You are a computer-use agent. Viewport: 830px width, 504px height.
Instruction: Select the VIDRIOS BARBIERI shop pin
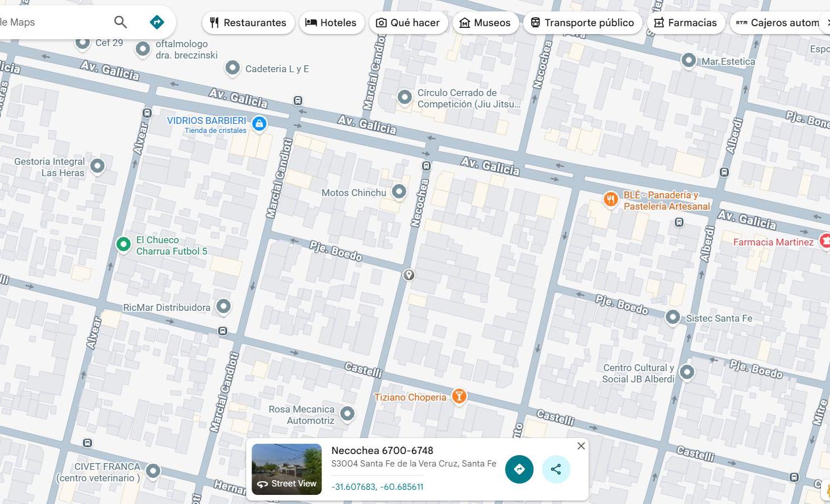click(x=259, y=123)
